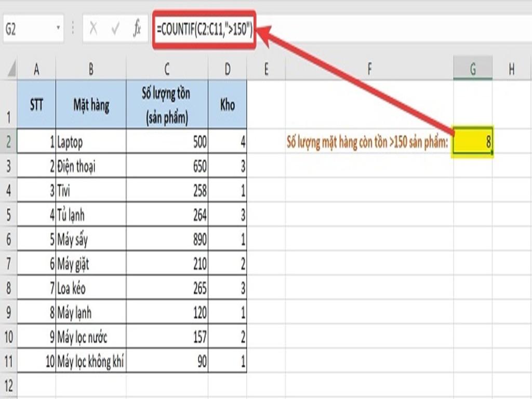Click the Insert Function fx icon
This screenshot has height=399, width=532.
(137, 29)
